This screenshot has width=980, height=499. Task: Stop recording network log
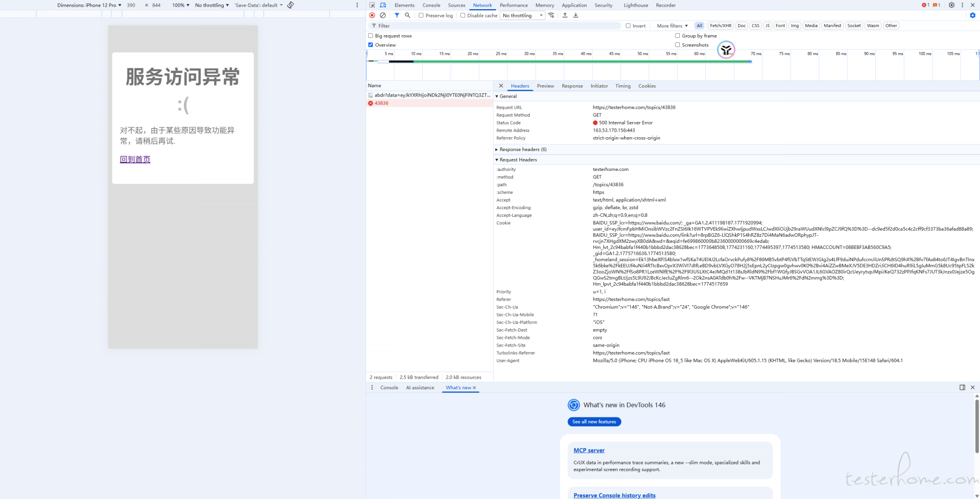point(372,15)
